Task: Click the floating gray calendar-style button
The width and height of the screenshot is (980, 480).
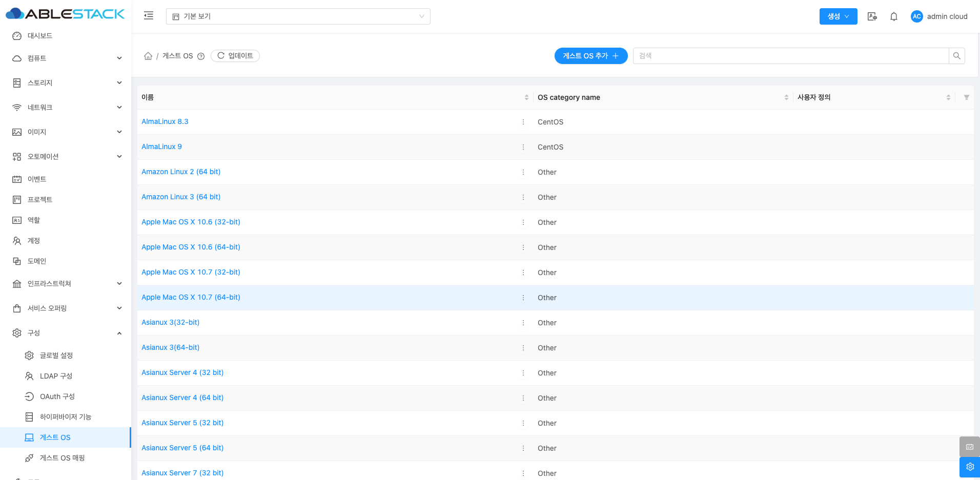Action: pyautogui.click(x=970, y=447)
